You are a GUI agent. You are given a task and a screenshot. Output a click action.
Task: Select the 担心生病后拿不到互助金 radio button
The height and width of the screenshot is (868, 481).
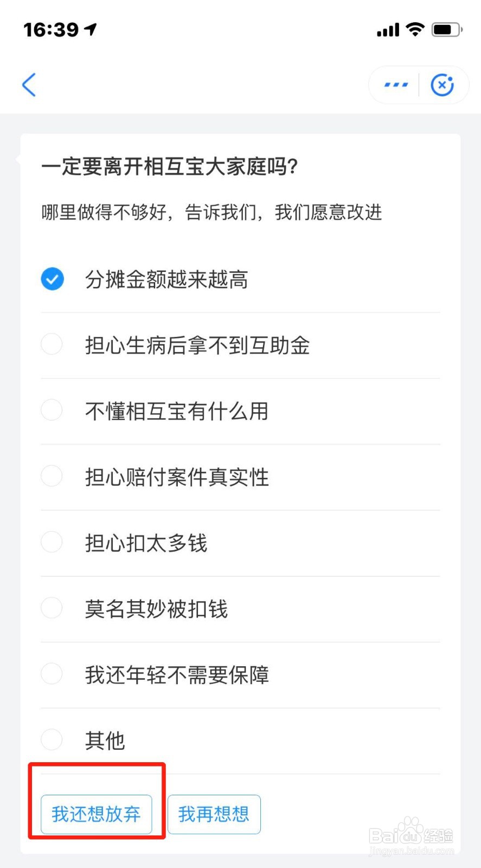pos(52,344)
